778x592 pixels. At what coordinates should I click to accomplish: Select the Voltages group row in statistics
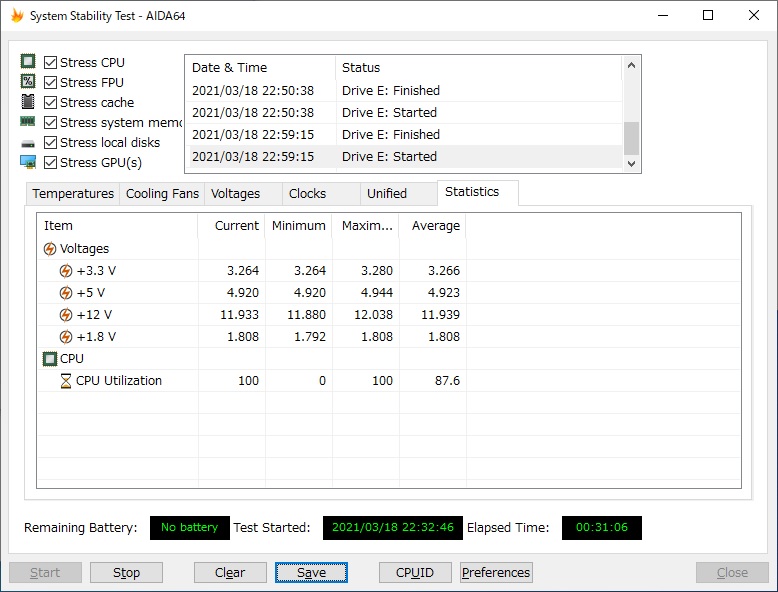pyautogui.click(x=84, y=249)
